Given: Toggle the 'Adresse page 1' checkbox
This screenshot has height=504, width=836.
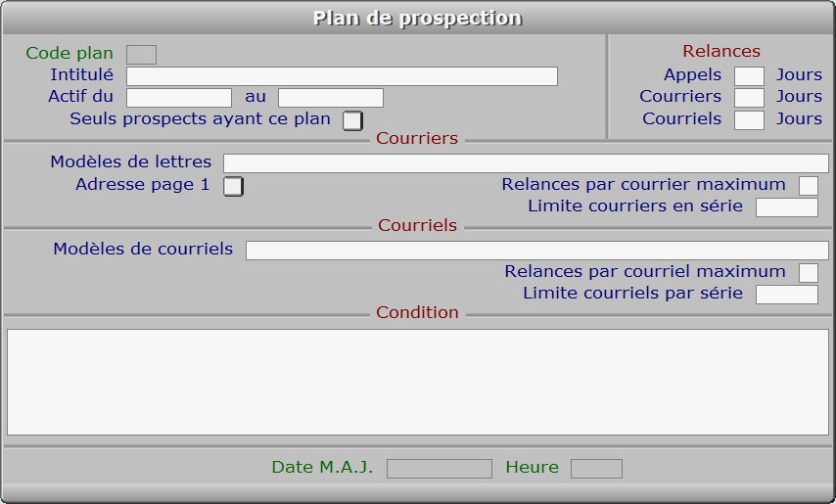Looking at the screenshot, I should coord(233,186).
